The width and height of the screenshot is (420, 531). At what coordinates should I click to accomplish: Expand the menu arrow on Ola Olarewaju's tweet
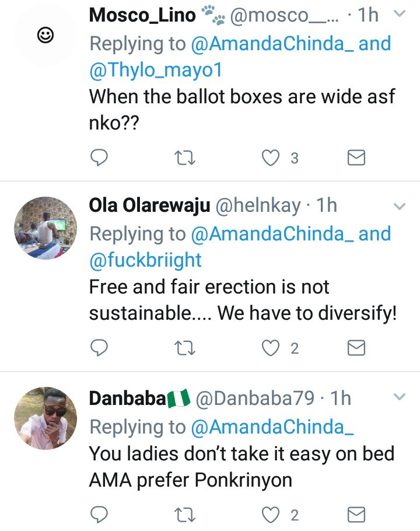pos(400,206)
